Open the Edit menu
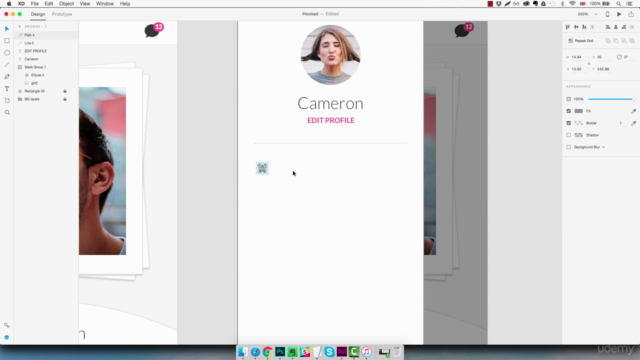 49,4
